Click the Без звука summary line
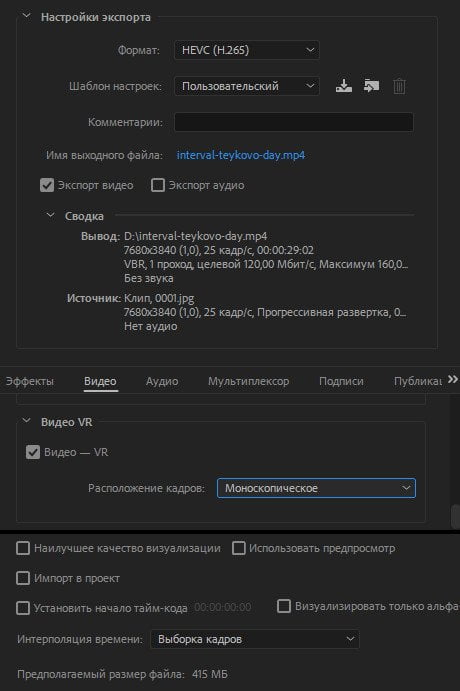The height and width of the screenshot is (691, 460). point(148,279)
